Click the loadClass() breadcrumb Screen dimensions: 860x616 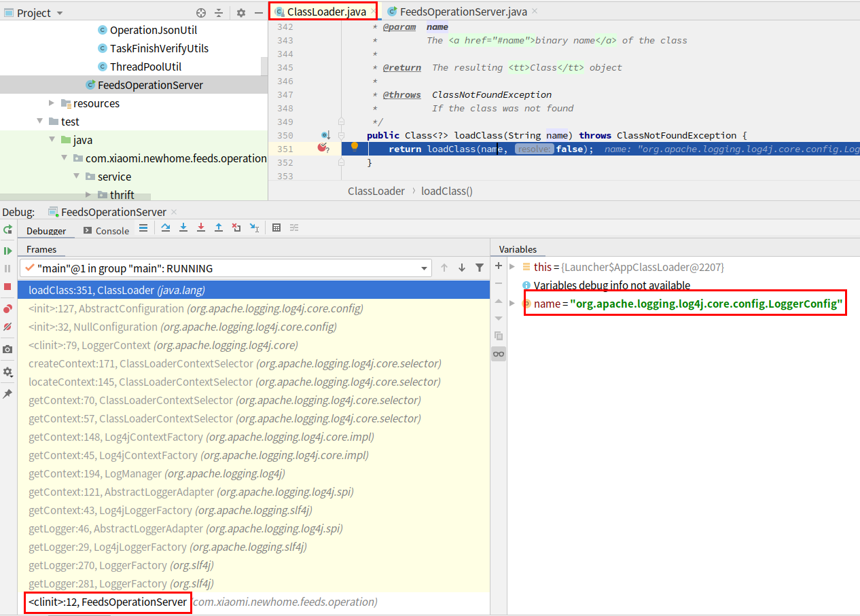click(x=447, y=191)
